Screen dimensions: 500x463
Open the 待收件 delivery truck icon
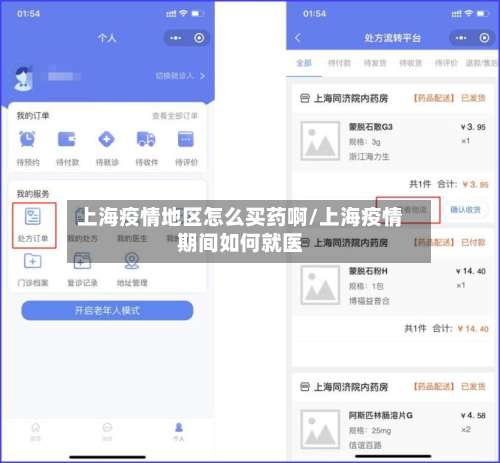click(146, 139)
